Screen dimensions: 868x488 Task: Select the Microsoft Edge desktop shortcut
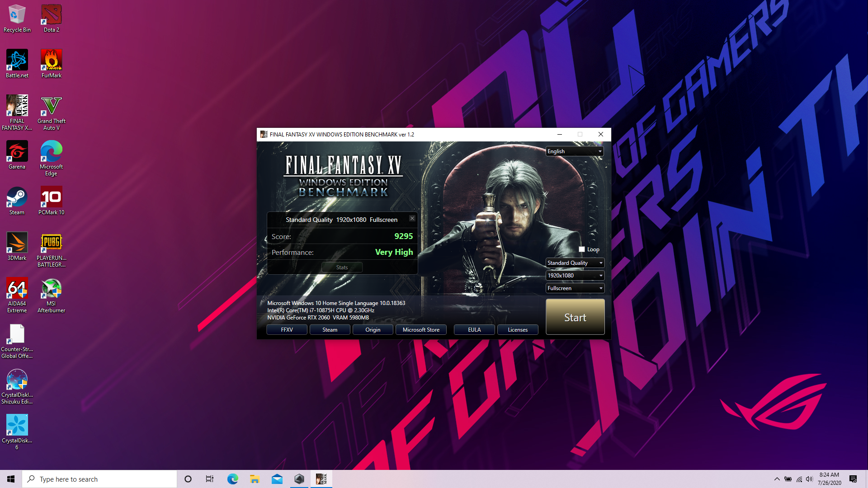click(x=52, y=159)
